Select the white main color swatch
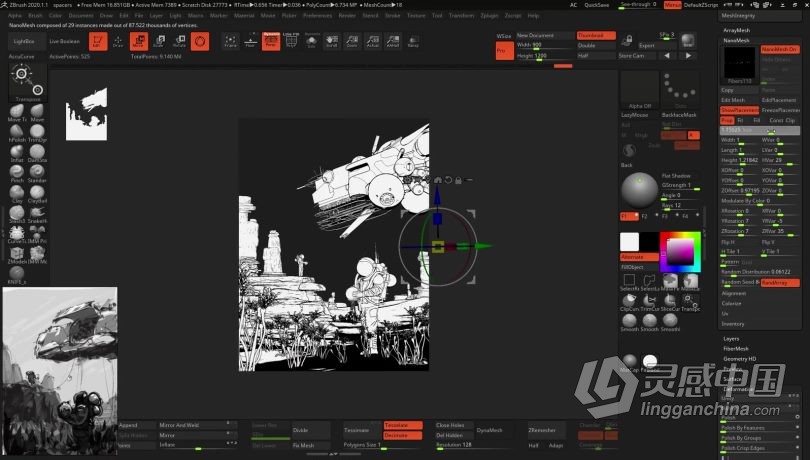Image resolution: width=810 pixels, height=460 pixels. (x=630, y=242)
